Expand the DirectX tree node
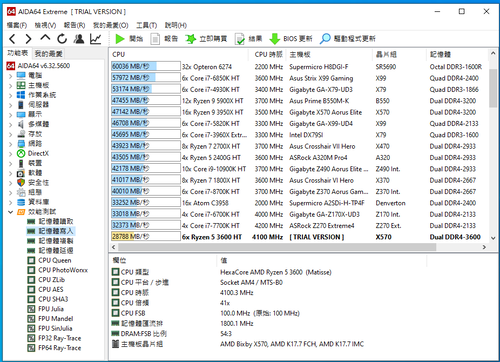Viewport: 500px width, 362px height. tap(10, 154)
